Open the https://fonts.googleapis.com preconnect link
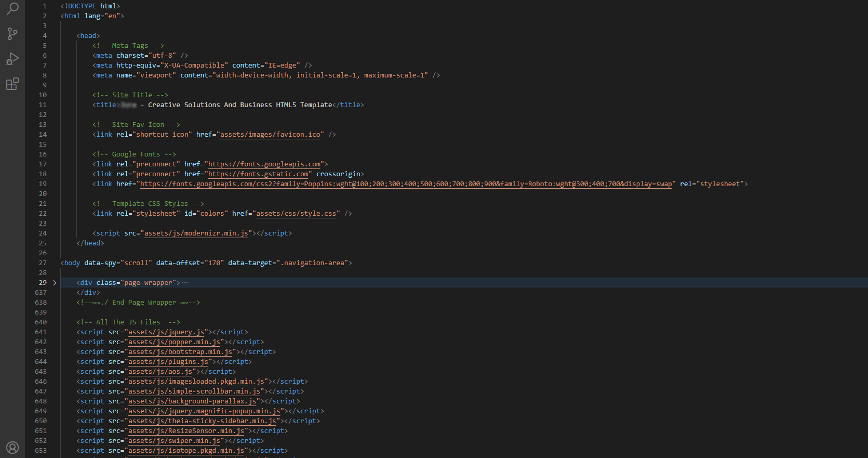This screenshot has width=868, height=458. click(x=264, y=164)
